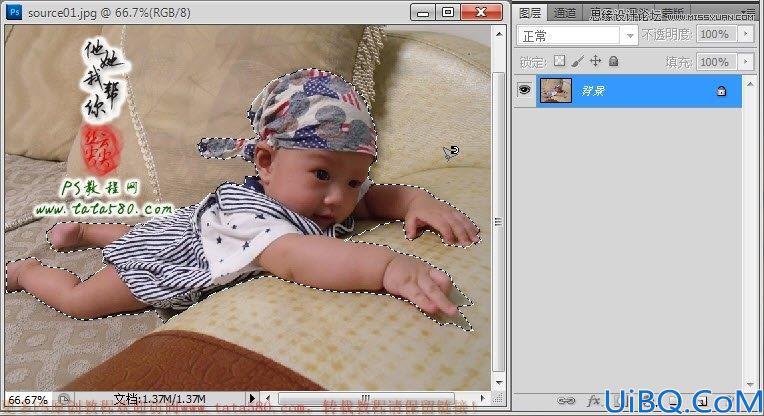764x416 pixels.
Task: Maximize the source01.jpg document window
Action: [448, 12]
